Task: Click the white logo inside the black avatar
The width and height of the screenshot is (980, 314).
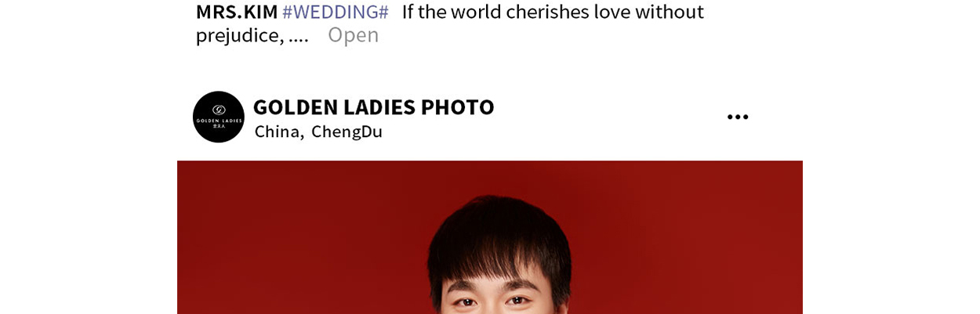Action: tap(219, 114)
